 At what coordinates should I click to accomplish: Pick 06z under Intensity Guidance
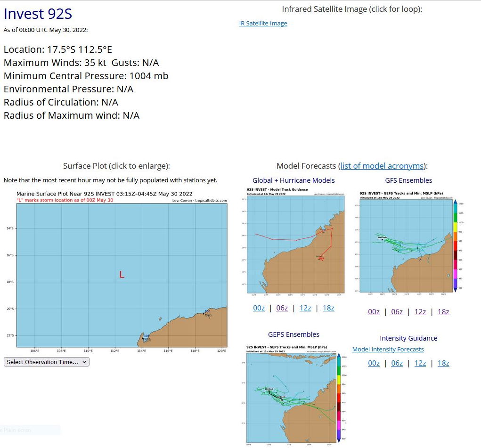point(397,363)
